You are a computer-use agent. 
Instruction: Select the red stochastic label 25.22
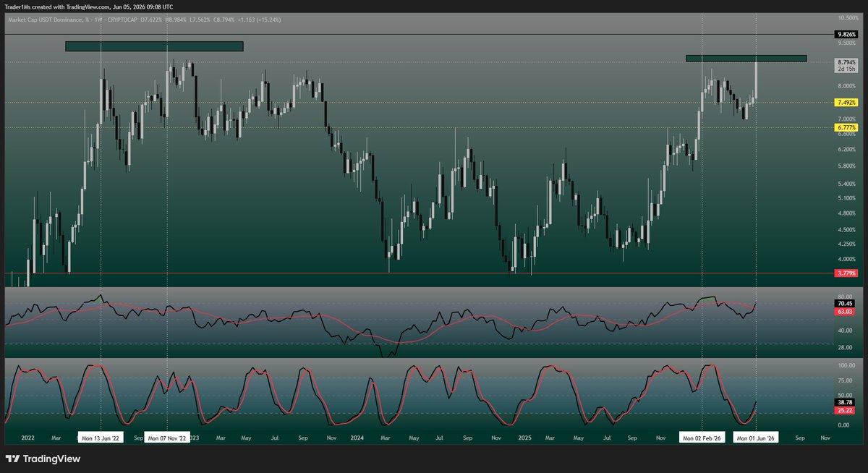tap(846, 410)
